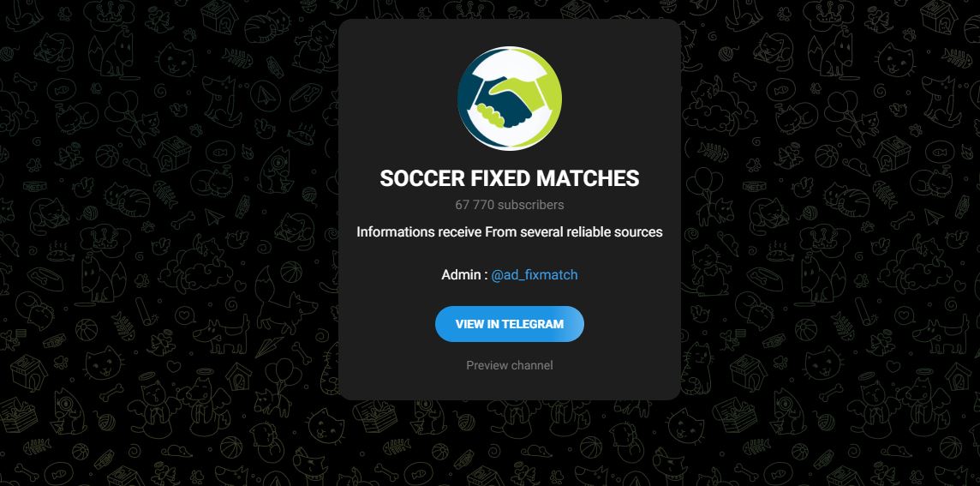Image resolution: width=980 pixels, height=486 pixels.
Task: Click the empty card area below Preview channel
Action: [x=510, y=386]
